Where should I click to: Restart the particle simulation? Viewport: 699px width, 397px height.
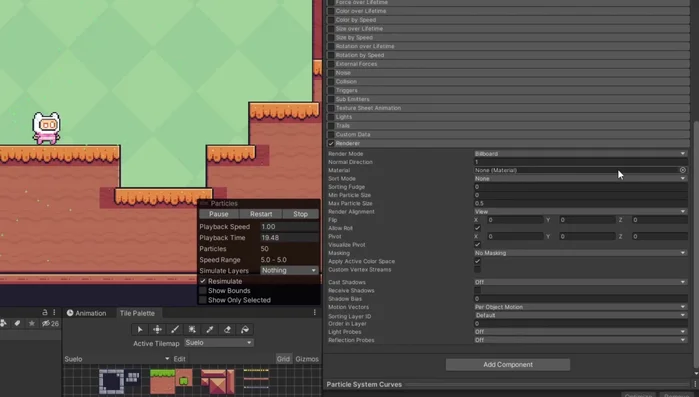[x=261, y=214]
